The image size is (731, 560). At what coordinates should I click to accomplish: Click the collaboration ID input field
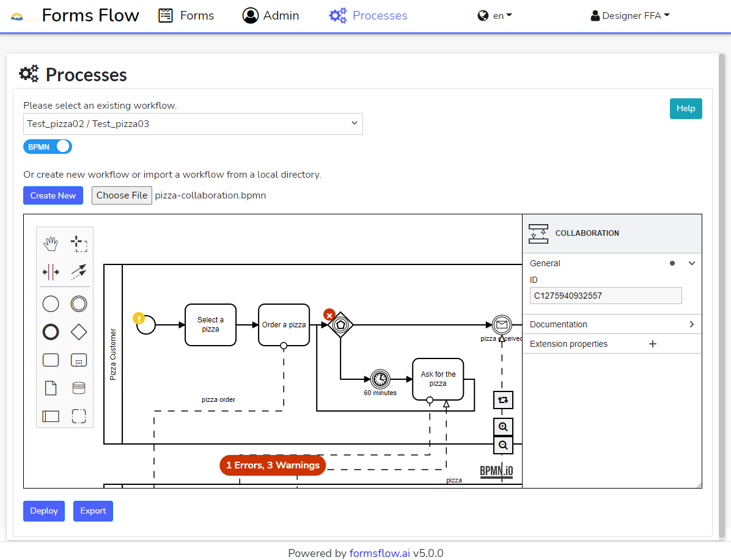point(605,296)
